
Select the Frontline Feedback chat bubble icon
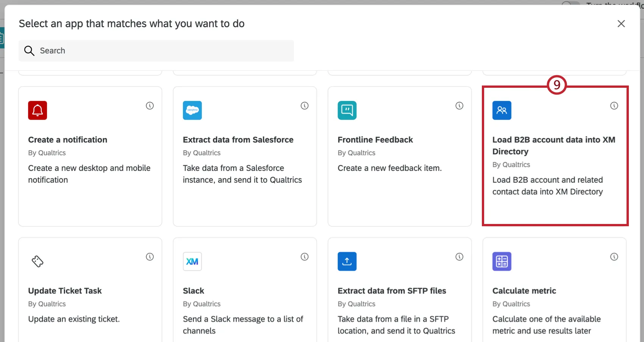click(x=347, y=110)
